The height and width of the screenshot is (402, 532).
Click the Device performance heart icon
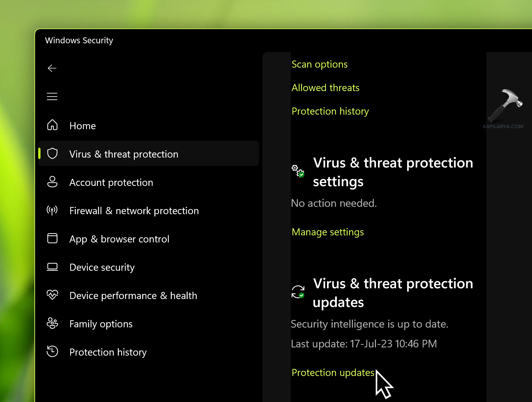click(52, 295)
